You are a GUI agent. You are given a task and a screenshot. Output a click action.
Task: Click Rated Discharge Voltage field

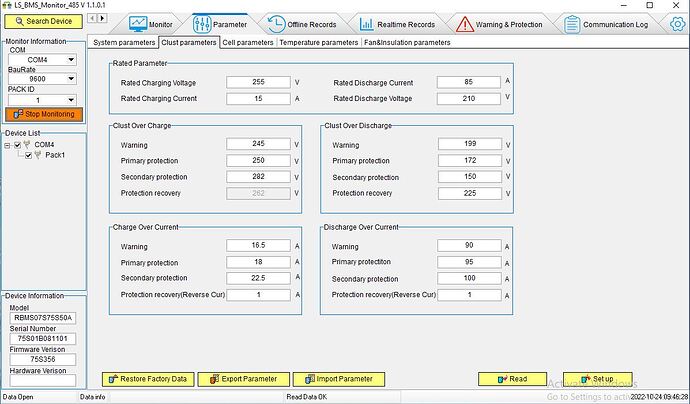[x=469, y=99]
